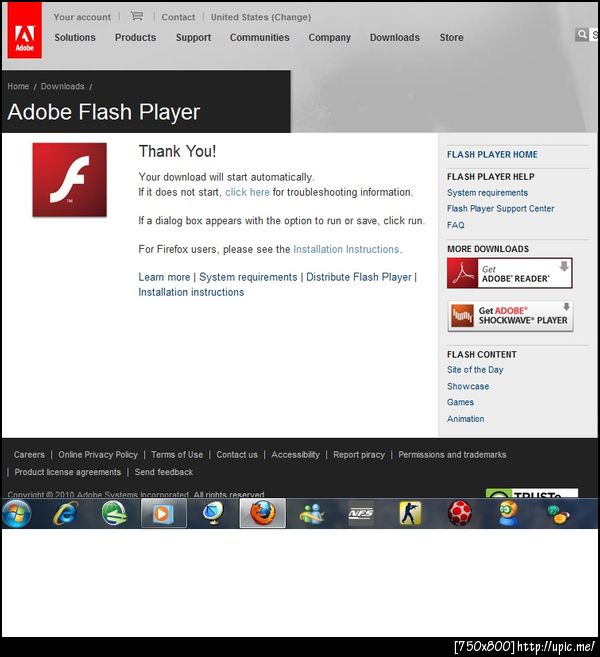
Task: Open the Products menu
Action: (x=135, y=37)
